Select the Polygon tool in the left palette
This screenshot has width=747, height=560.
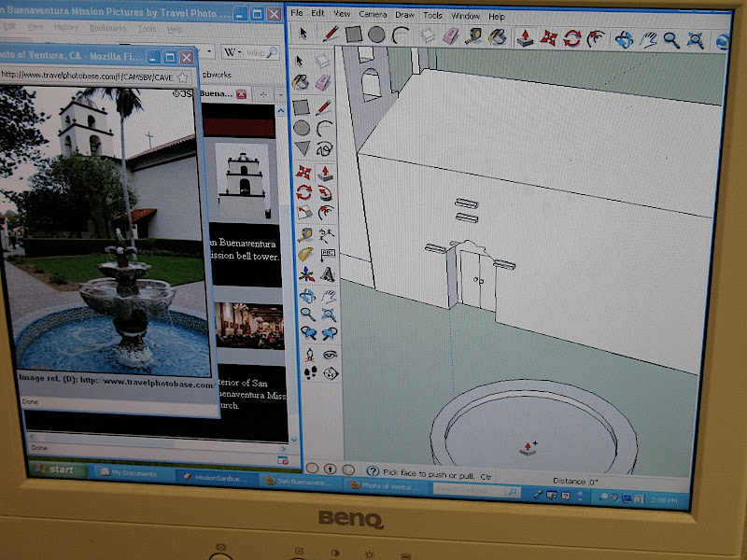point(302,148)
